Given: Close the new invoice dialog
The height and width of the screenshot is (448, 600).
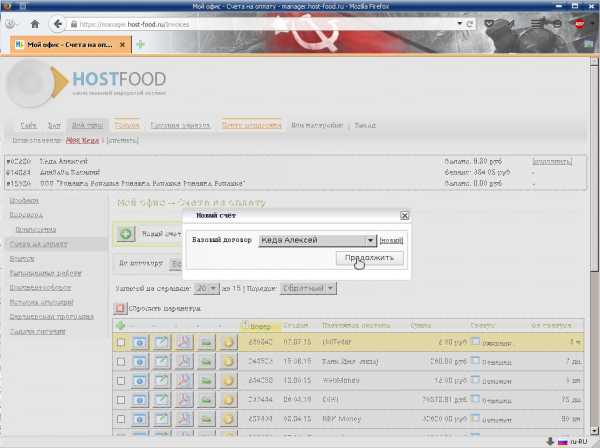Looking at the screenshot, I should click(404, 215).
